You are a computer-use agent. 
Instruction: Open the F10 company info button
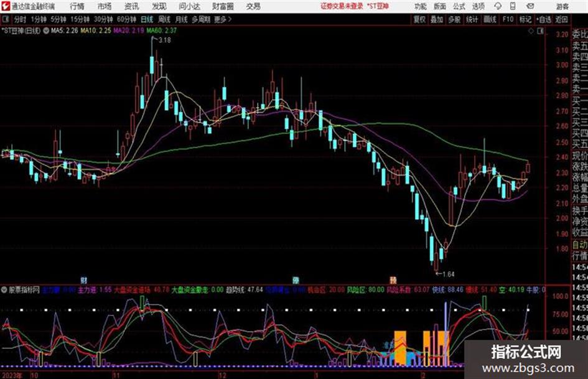(508, 19)
